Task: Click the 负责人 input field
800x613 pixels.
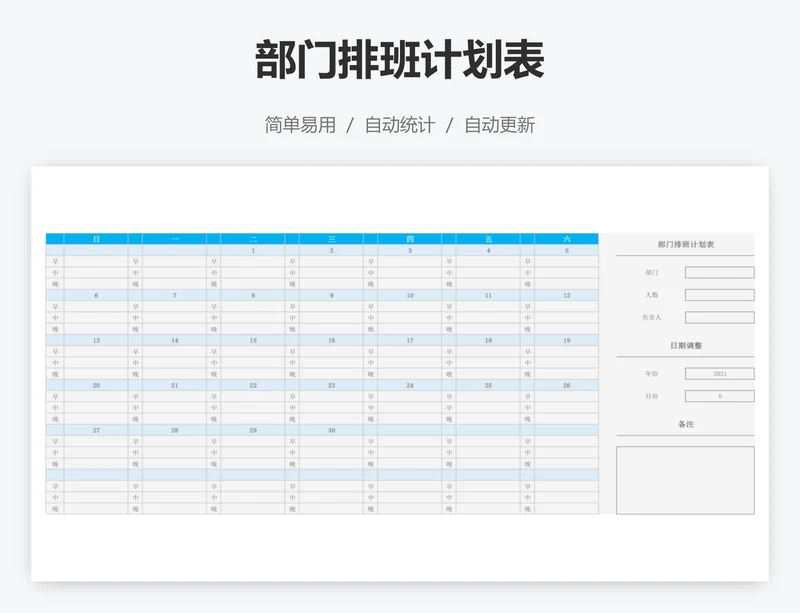Action: click(719, 317)
